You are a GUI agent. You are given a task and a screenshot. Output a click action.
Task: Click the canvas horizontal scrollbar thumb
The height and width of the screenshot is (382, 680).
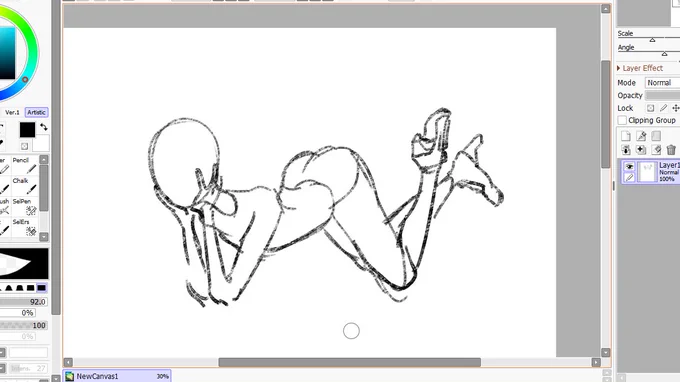click(x=350, y=362)
